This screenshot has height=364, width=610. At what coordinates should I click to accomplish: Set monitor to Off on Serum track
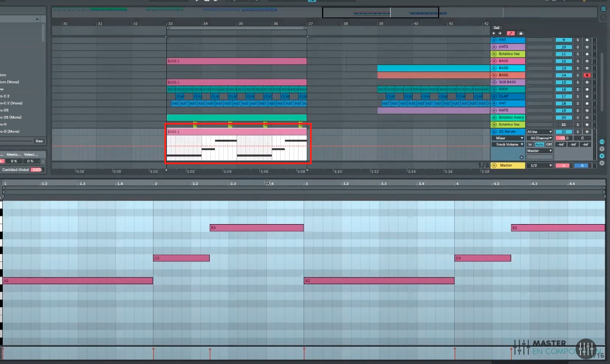(549, 144)
